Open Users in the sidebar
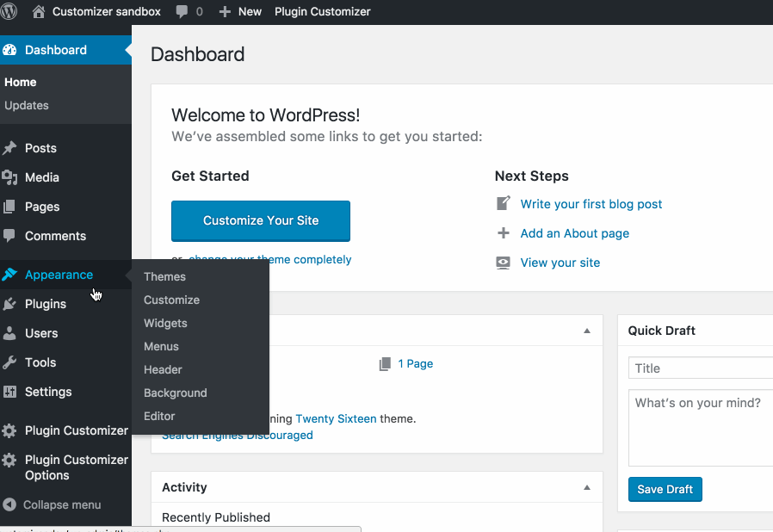Screen dimensions: 773x532 (41, 333)
